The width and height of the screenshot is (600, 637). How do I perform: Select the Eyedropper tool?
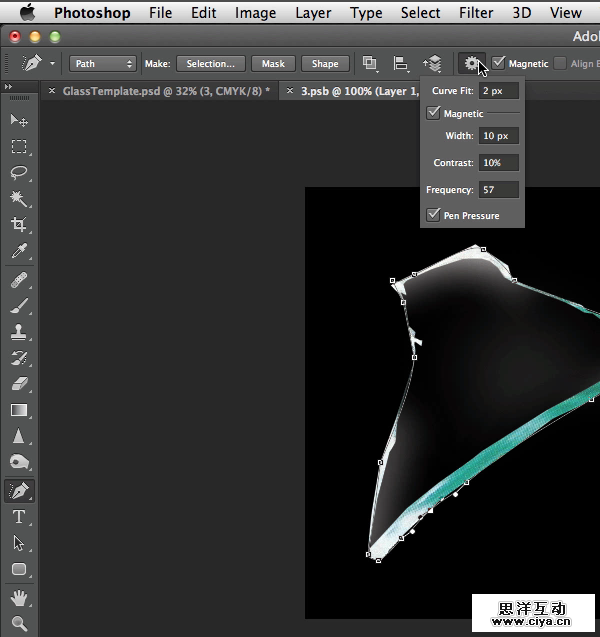[19, 251]
